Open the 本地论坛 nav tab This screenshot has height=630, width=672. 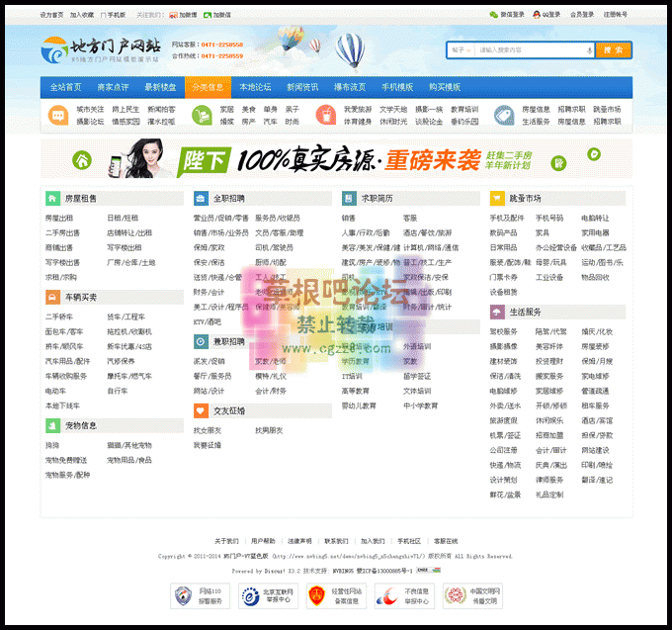255,87
